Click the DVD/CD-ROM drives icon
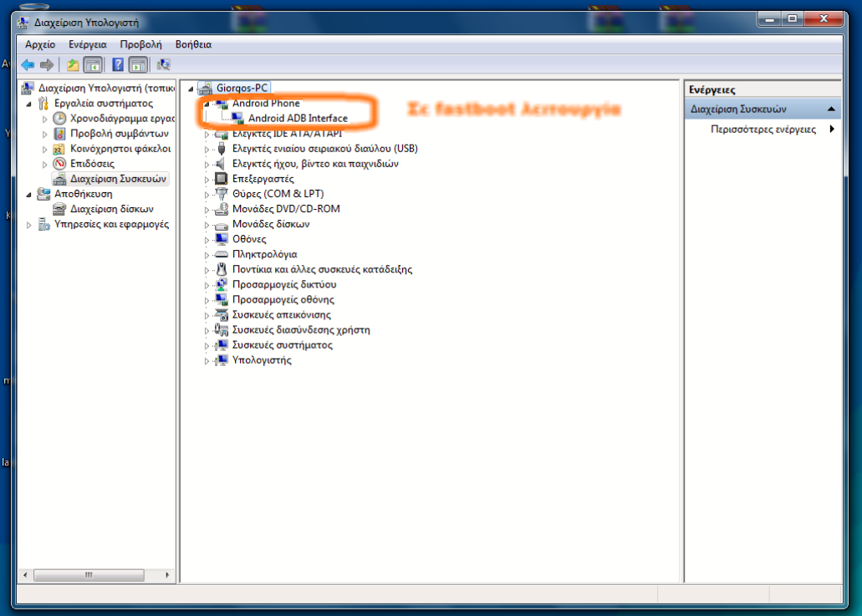862x616 pixels. (222, 209)
